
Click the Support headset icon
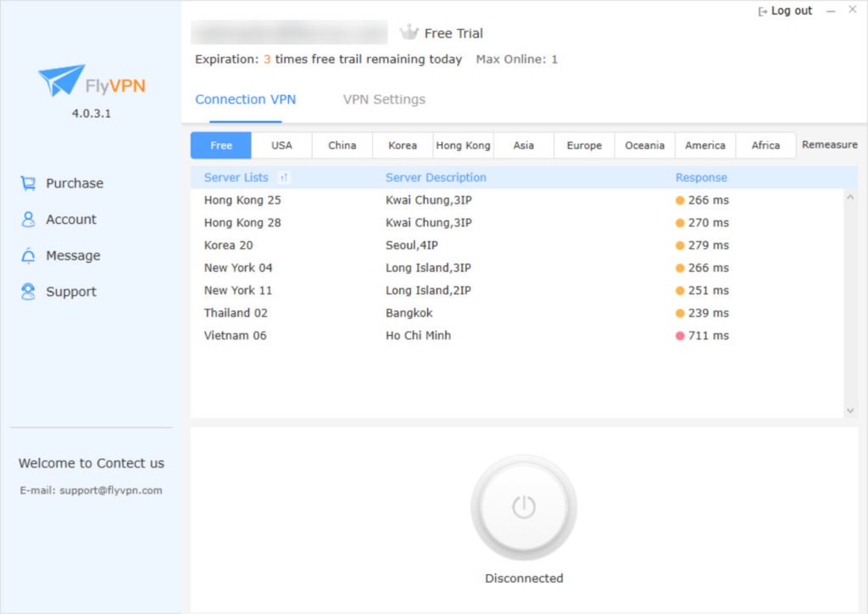pos(28,292)
